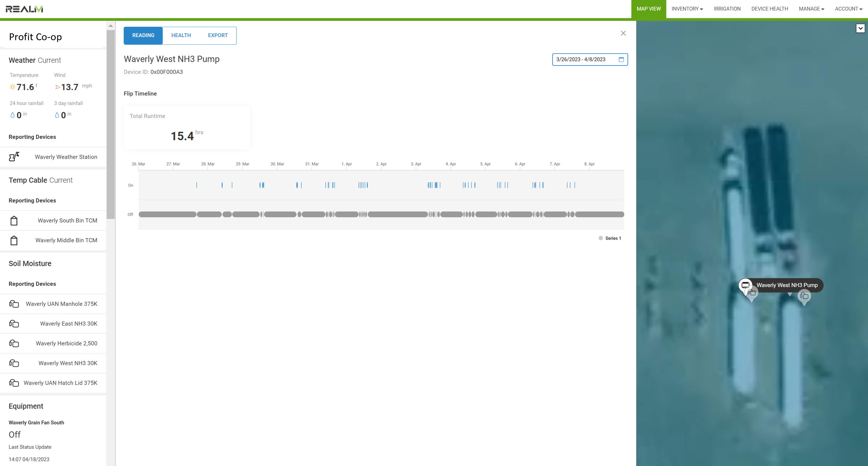Click the gray tank map pin right of the pump label
The image size is (868, 466).
pyautogui.click(x=804, y=296)
